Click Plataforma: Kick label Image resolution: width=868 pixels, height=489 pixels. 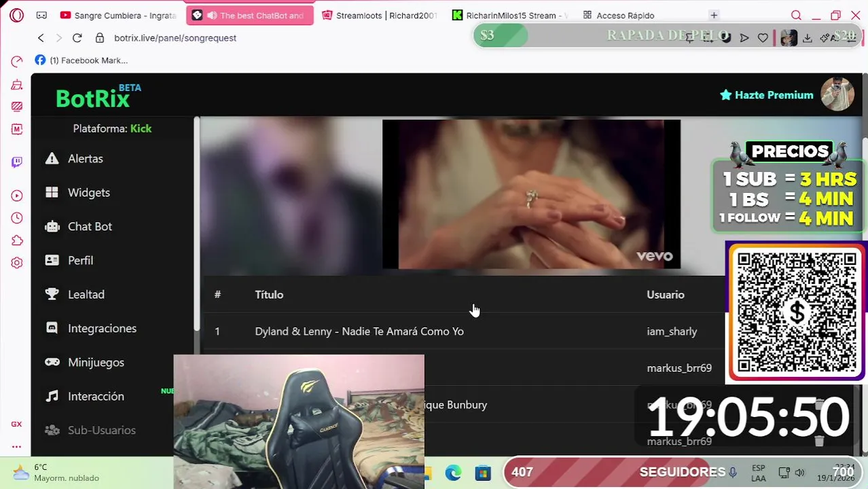tap(112, 128)
